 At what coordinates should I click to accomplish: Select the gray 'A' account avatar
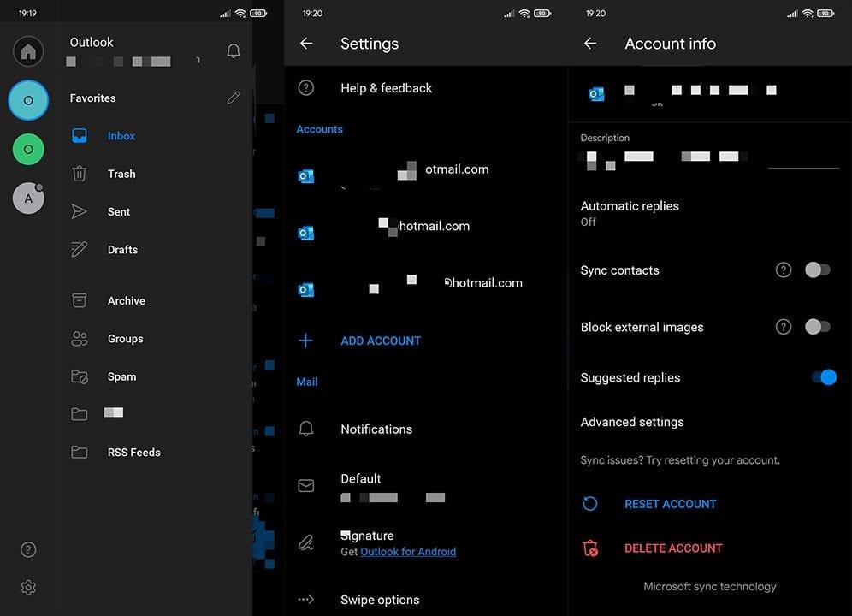point(28,198)
